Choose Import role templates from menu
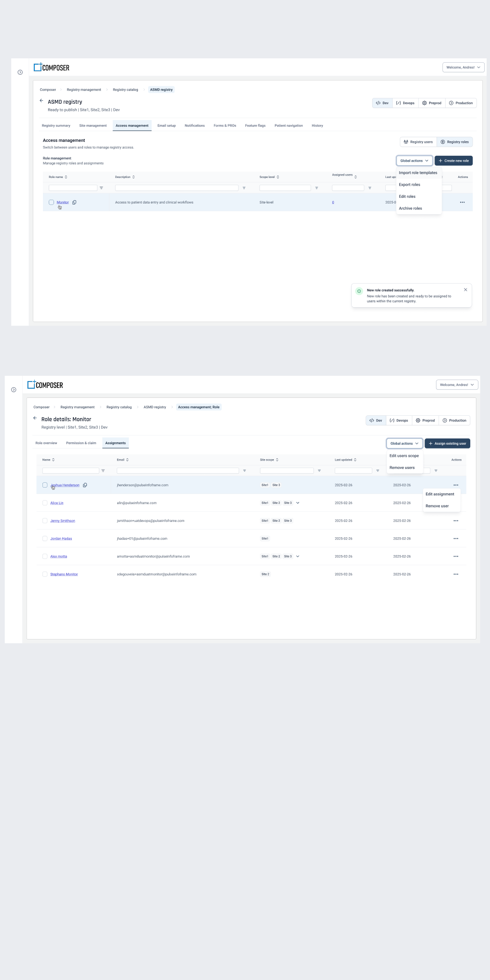This screenshot has height=980, width=490. 418,173
